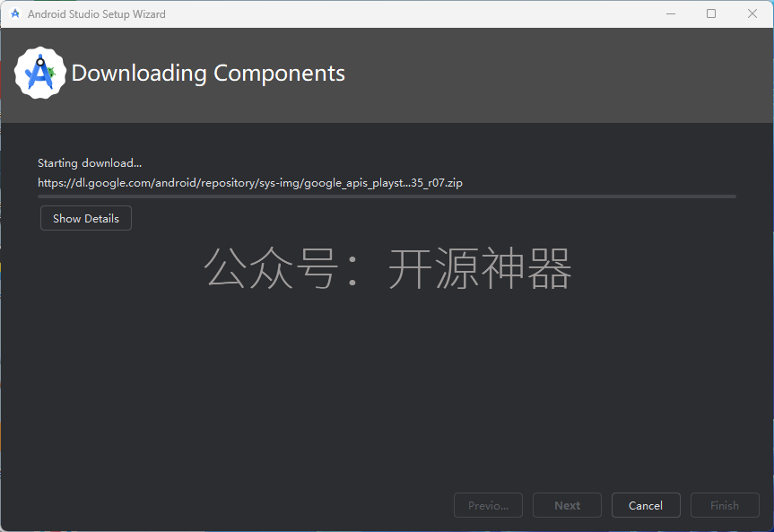This screenshot has height=532, width=774.
Task: Click the Android Studio logo in header
Action: [x=40, y=73]
